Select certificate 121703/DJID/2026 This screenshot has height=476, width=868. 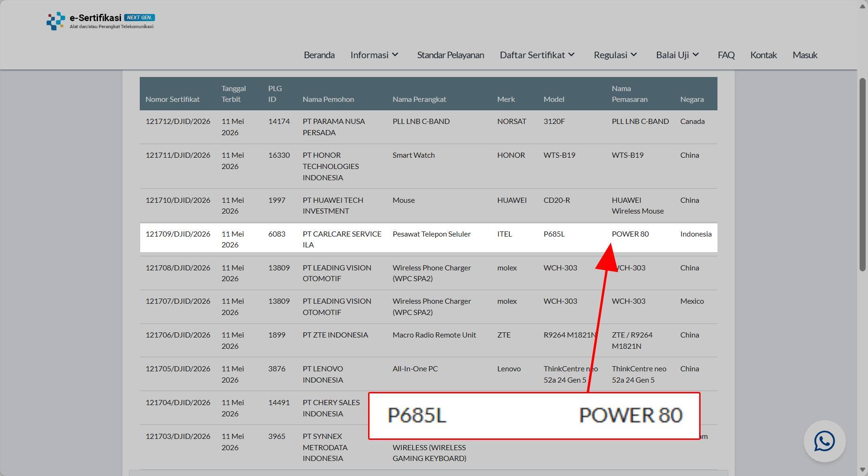pyautogui.click(x=178, y=436)
